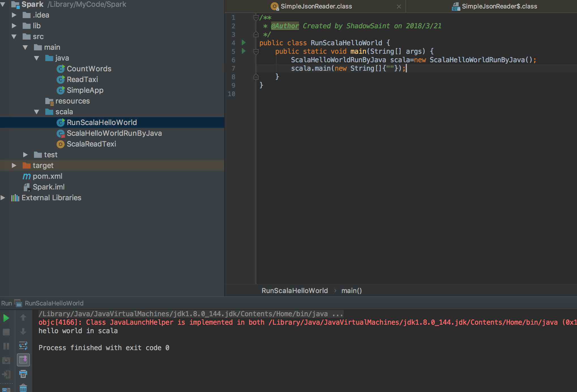Place cursor on 'hello world in scala' output

point(78,331)
